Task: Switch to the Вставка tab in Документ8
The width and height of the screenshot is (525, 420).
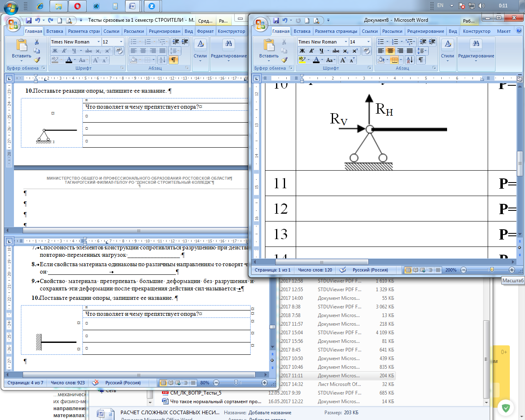Action: coord(302,31)
